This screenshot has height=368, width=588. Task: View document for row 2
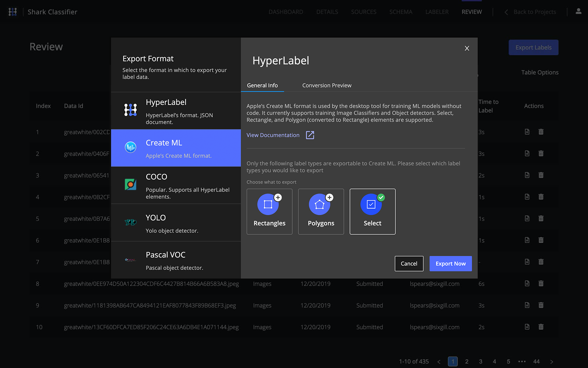[527, 153]
